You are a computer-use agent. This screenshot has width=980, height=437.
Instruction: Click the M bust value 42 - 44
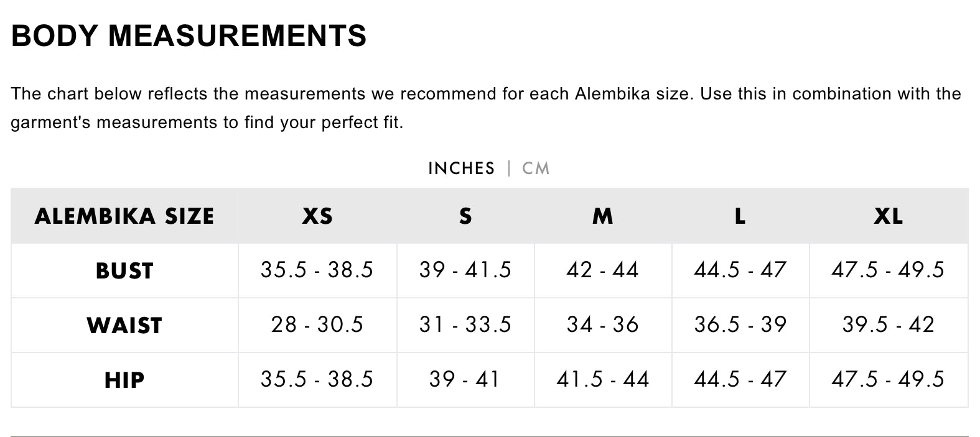coord(603,270)
